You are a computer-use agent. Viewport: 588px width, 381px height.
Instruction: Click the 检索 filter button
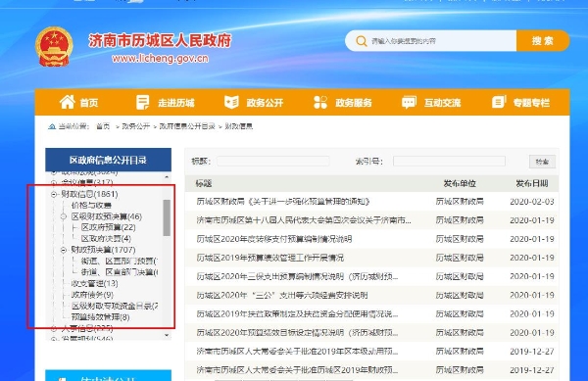point(542,162)
